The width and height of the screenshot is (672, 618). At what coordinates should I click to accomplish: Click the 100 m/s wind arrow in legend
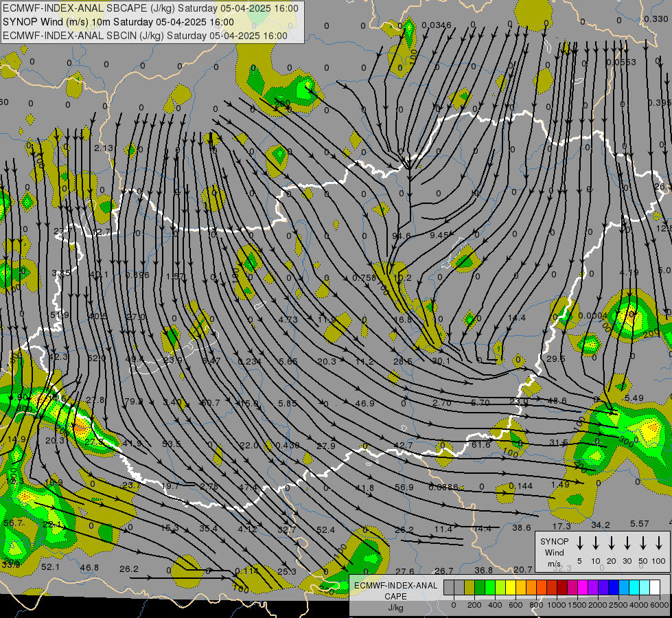(x=659, y=543)
